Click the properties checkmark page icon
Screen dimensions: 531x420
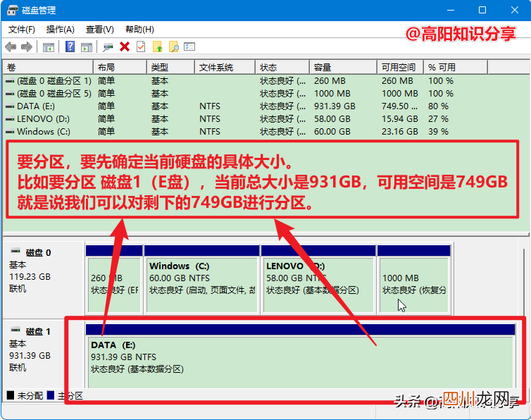pyautogui.click(x=141, y=47)
